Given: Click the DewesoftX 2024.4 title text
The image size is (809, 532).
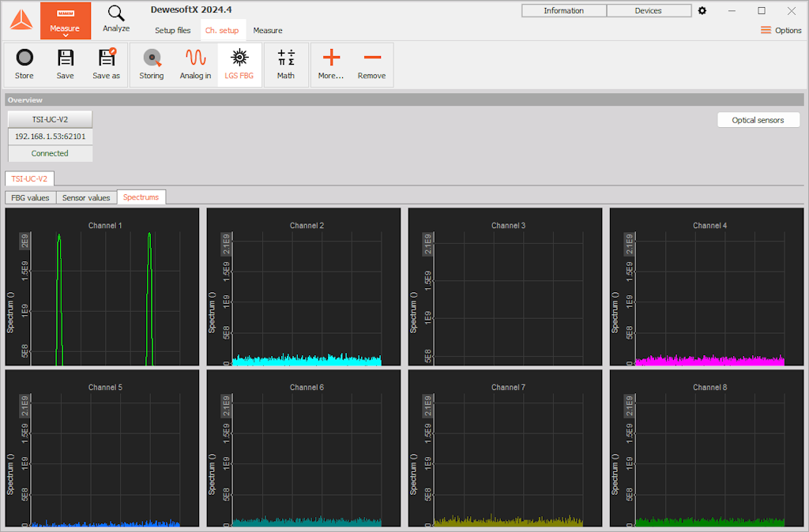Looking at the screenshot, I should pos(191,9).
